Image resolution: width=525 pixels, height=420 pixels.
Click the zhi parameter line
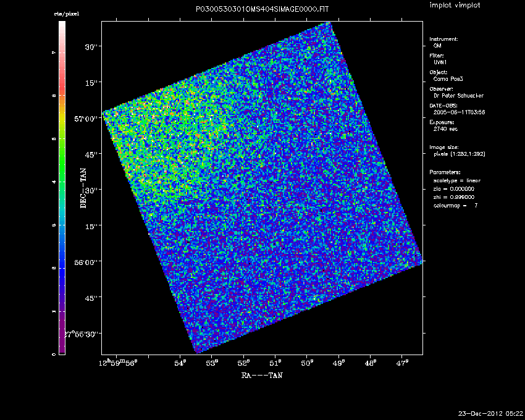(x=454, y=197)
